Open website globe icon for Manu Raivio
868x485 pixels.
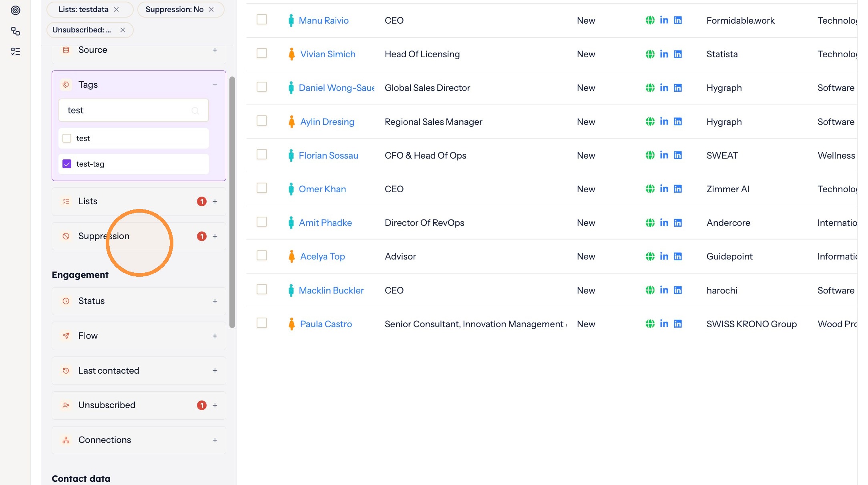pyautogui.click(x=650, y=20)
